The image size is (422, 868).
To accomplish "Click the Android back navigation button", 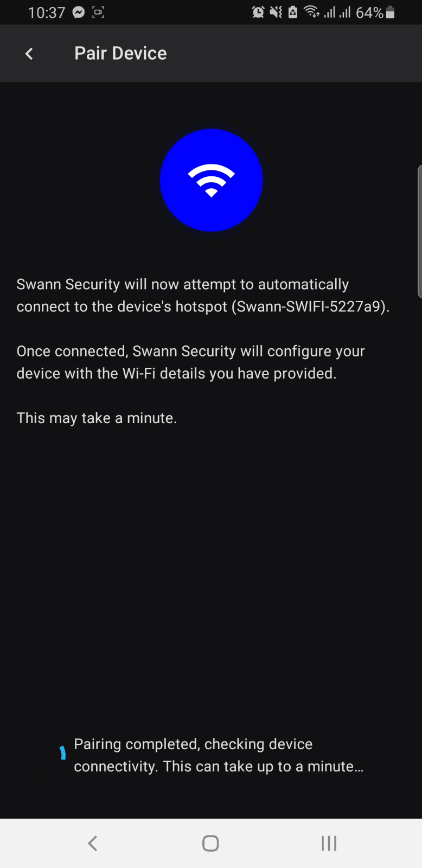I will [93, 843].
